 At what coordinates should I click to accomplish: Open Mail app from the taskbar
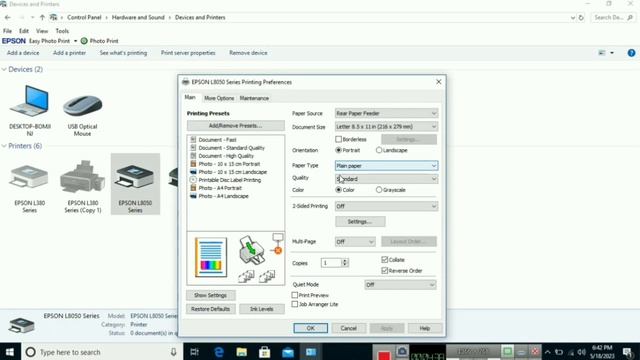[x=288, y=352]
